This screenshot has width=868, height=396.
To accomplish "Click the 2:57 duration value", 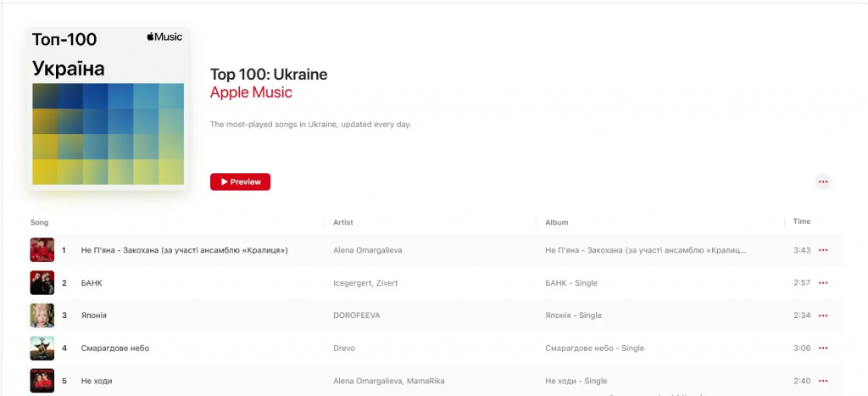I will [x=802, y=283].
